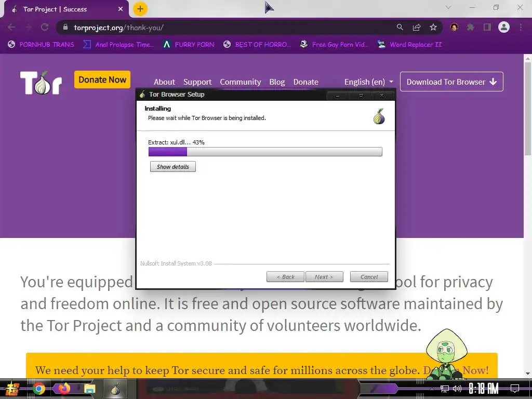Screen dimensions: 532x399
Task: Open the Windows Start button
Action: (x=12, y=389)
